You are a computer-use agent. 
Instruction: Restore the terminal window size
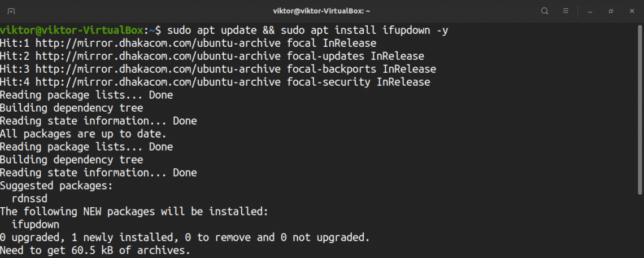click(x=611, y=11)
